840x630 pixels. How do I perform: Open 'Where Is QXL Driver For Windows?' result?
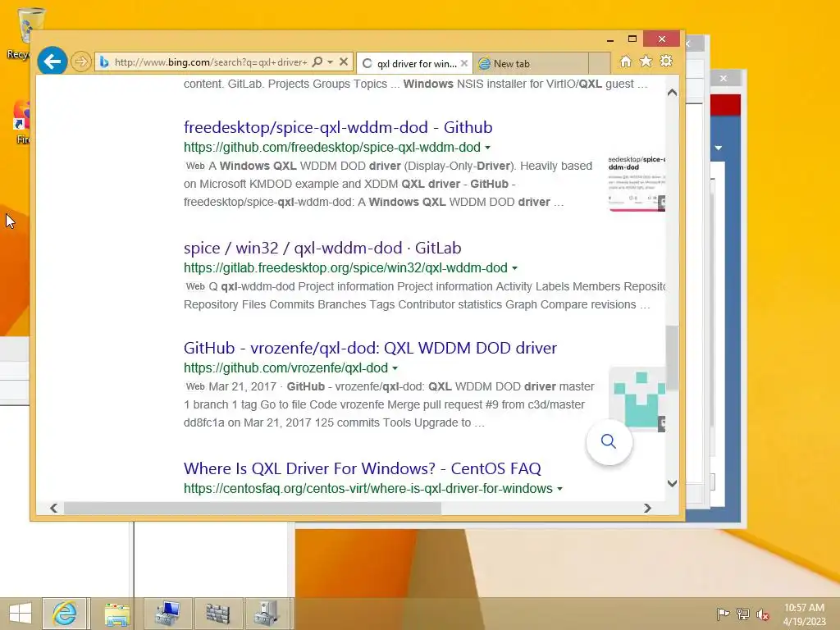(x=362, y=468)
